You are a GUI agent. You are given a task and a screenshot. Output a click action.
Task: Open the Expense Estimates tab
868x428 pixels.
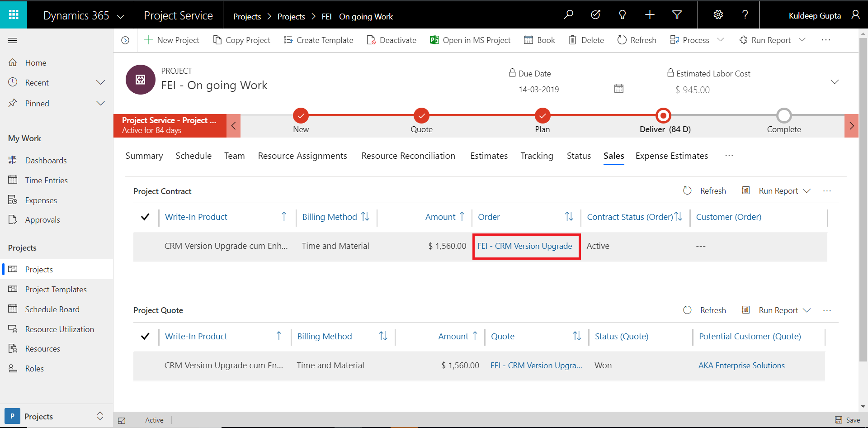tap(672, 156)
